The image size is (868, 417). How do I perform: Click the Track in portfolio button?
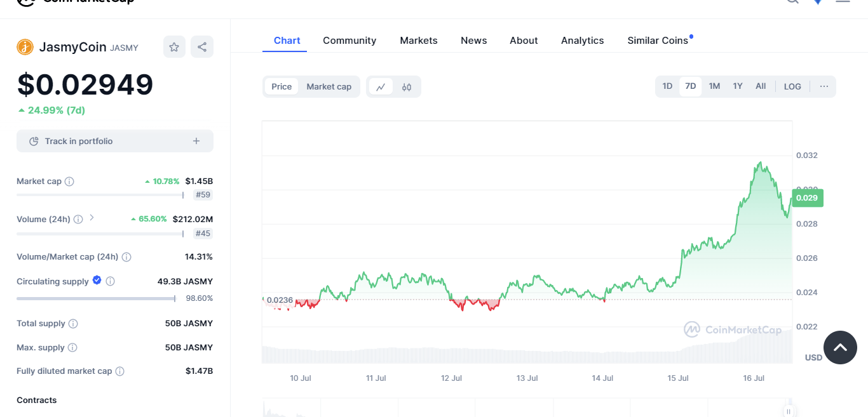point(115,141)
